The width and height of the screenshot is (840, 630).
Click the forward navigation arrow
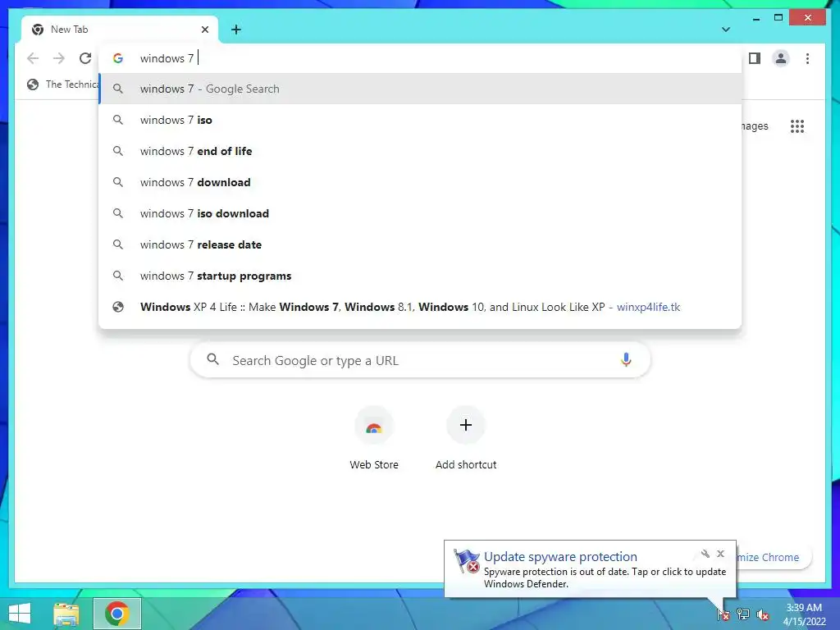[59, 58]
